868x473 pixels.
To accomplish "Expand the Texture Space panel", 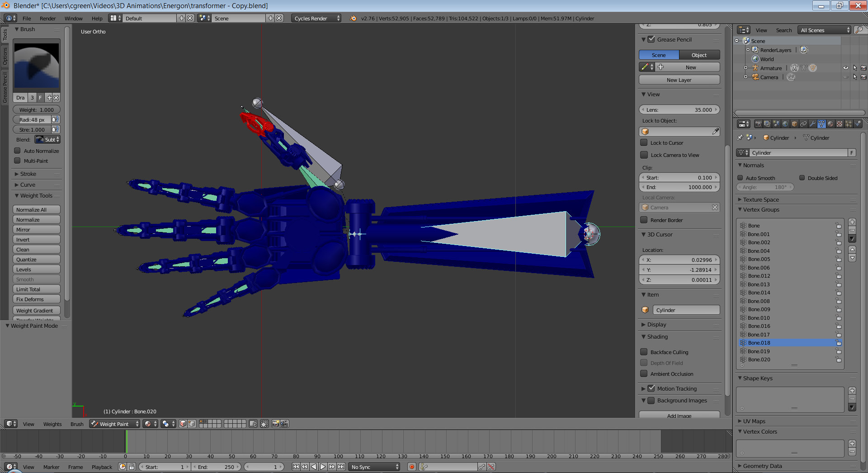I will click(761, 199).
